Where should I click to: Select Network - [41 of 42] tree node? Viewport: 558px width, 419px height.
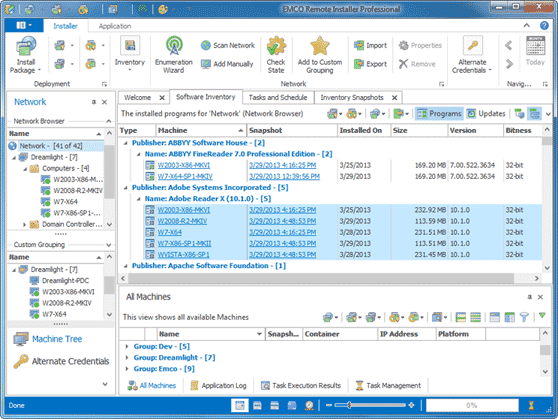pos(51,146)
